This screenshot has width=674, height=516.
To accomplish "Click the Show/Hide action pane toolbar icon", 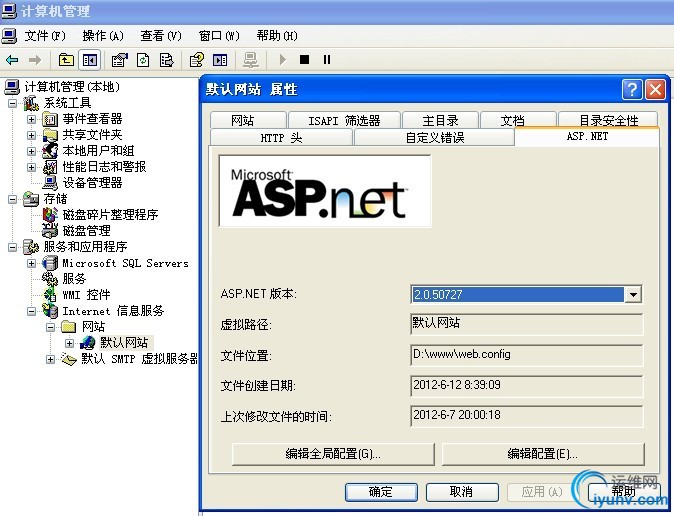I will (220, 60).
